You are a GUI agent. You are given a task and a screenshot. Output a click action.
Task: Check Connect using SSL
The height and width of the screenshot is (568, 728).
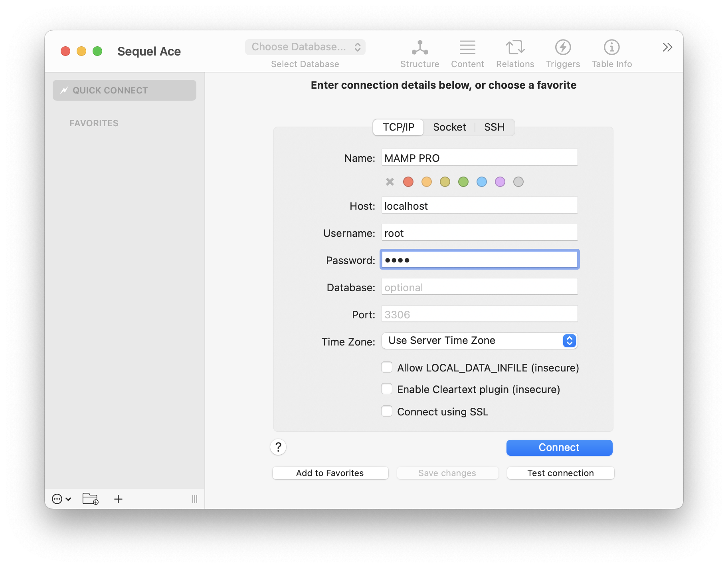coord(387,411)
